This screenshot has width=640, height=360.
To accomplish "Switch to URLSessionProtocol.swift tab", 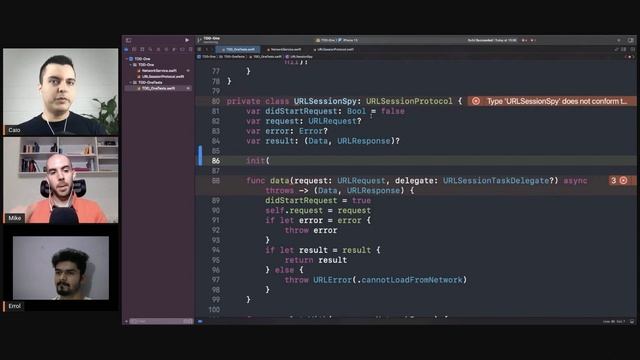I will [333, 49].
